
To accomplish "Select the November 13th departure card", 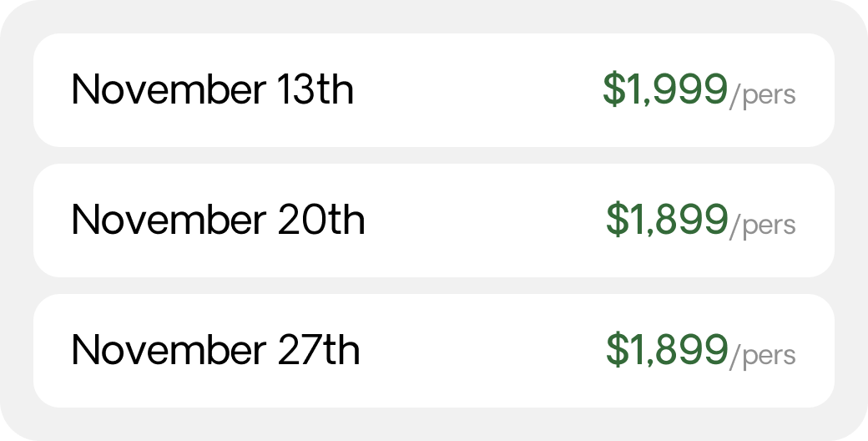I will pos(434,89).
